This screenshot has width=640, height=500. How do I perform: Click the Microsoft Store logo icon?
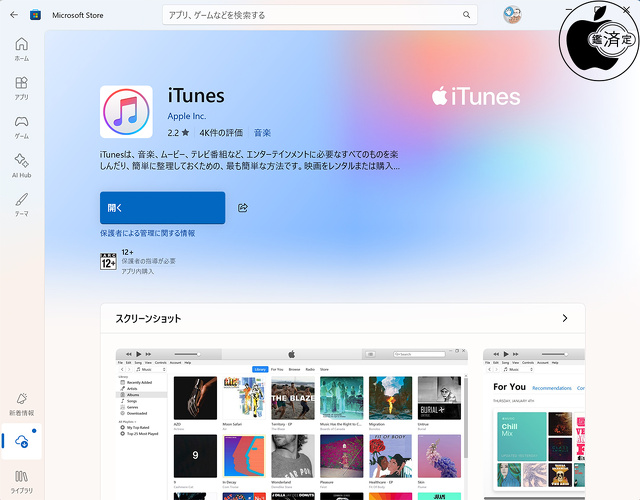[x=36, y=15]
